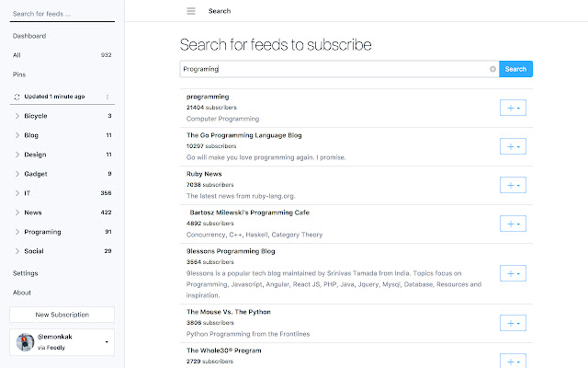Image resolution: width=588 pixels, height=368 pixels.
Task: Open Settings in the sidebar
Action: click(x=26, y=273)
